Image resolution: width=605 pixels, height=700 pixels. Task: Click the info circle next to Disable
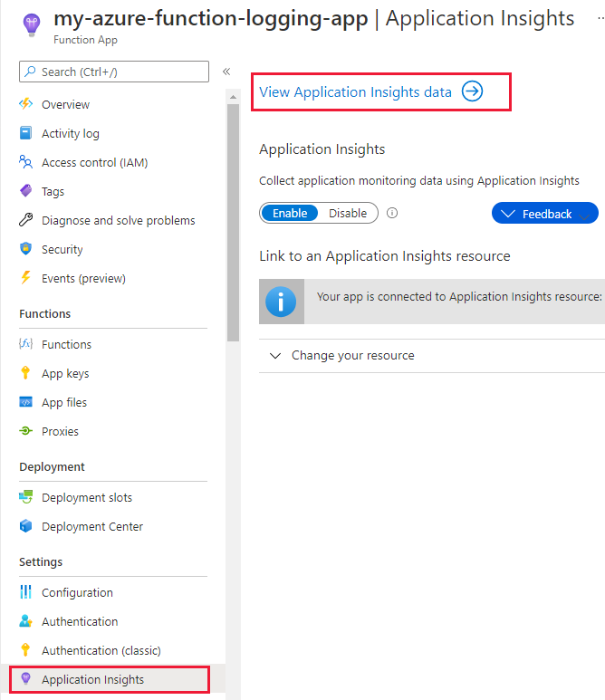tap(392, 213)
